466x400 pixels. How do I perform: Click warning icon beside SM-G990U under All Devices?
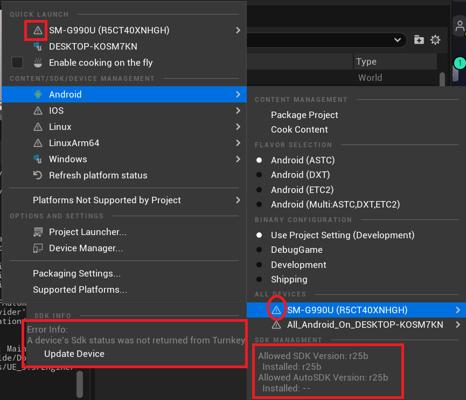pos(276,310)
